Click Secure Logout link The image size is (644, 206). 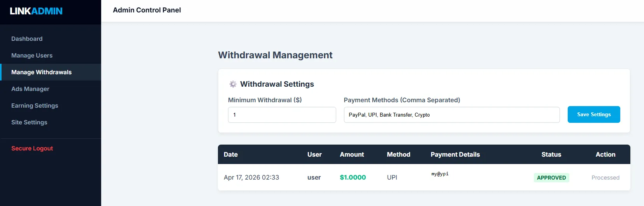[32, 148]
